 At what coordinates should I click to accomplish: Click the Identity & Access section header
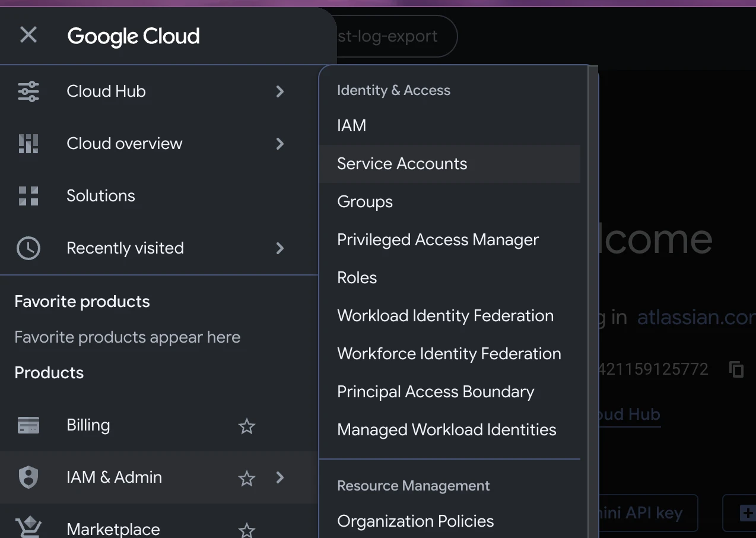[x=393, y=90]
